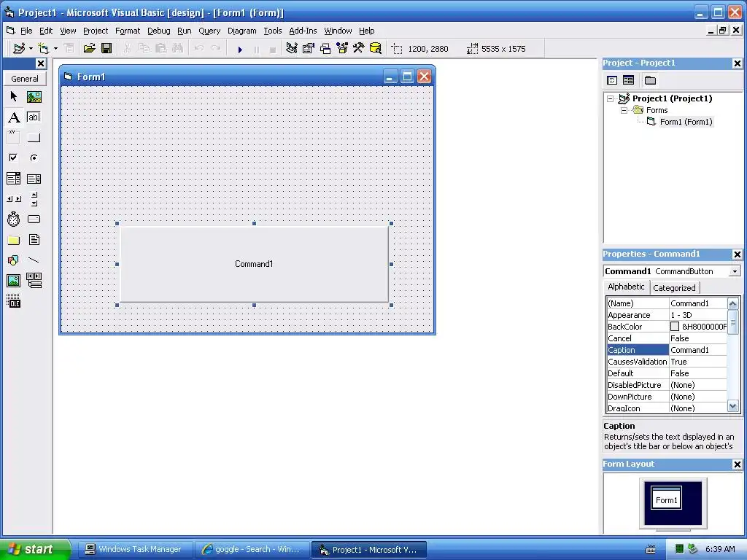The image size is (747, 560).
Task: Select the Image tool
Action: [x=14, y=281]
